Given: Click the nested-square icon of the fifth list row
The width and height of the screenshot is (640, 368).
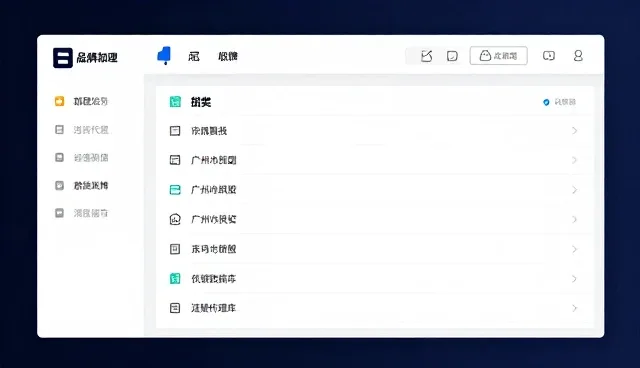Looking at the screenshot, I should pyautogui.click(x=175, y=249).
